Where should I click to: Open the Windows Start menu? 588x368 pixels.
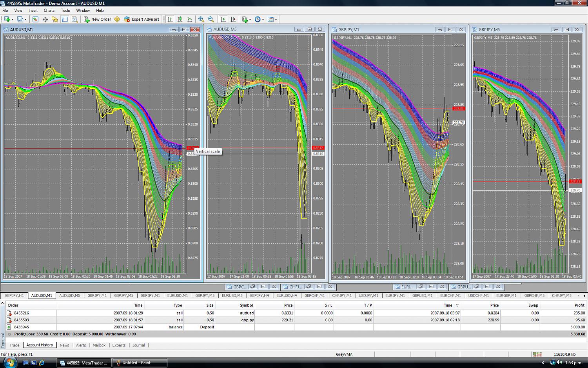click(9, 363)
